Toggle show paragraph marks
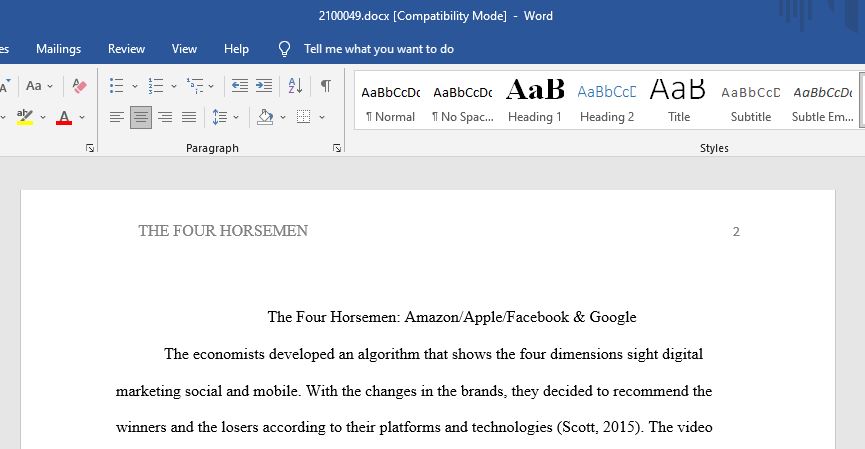865x449 pixels. [x=326, y=85]
